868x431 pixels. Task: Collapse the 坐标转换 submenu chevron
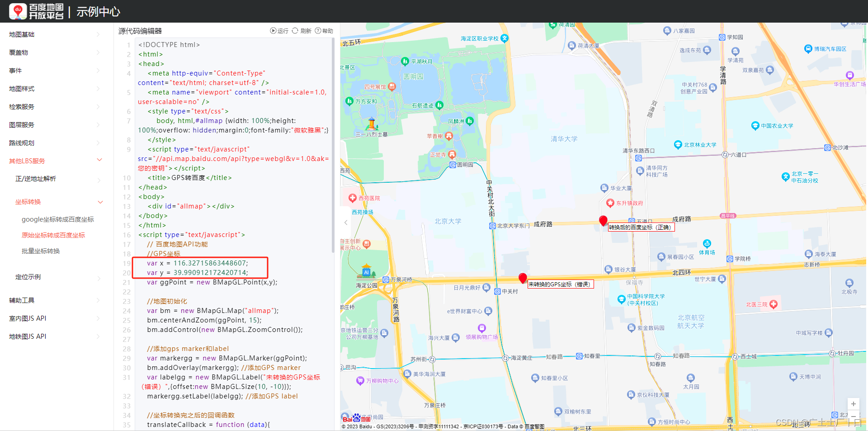[x=100, y=202]
